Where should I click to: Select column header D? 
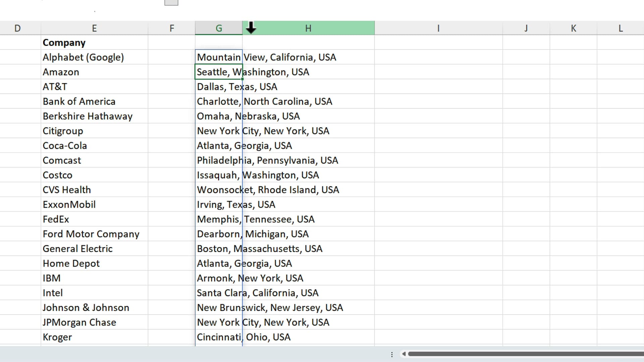[x=17, y=28]
